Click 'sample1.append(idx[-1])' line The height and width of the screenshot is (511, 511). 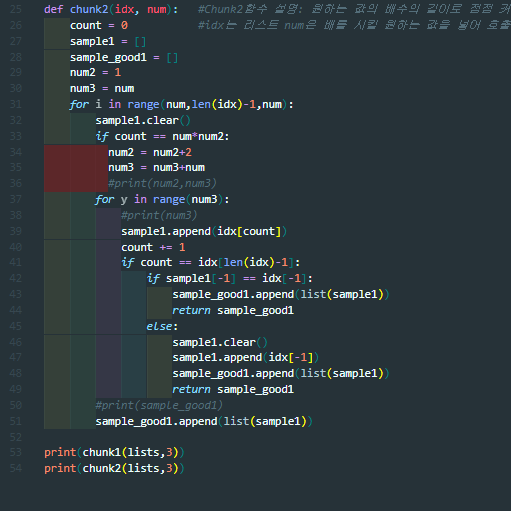coord(246,357)
